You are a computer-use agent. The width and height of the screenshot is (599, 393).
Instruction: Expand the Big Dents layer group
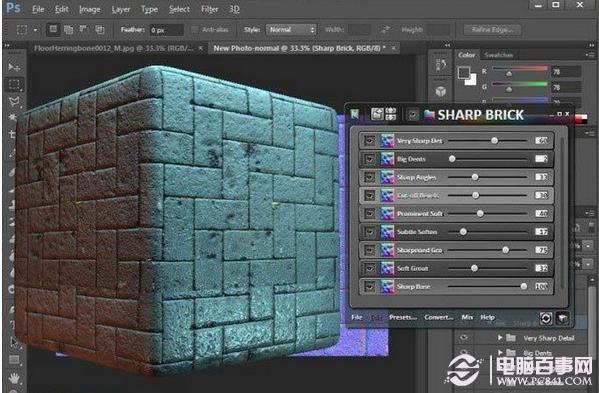500,352
